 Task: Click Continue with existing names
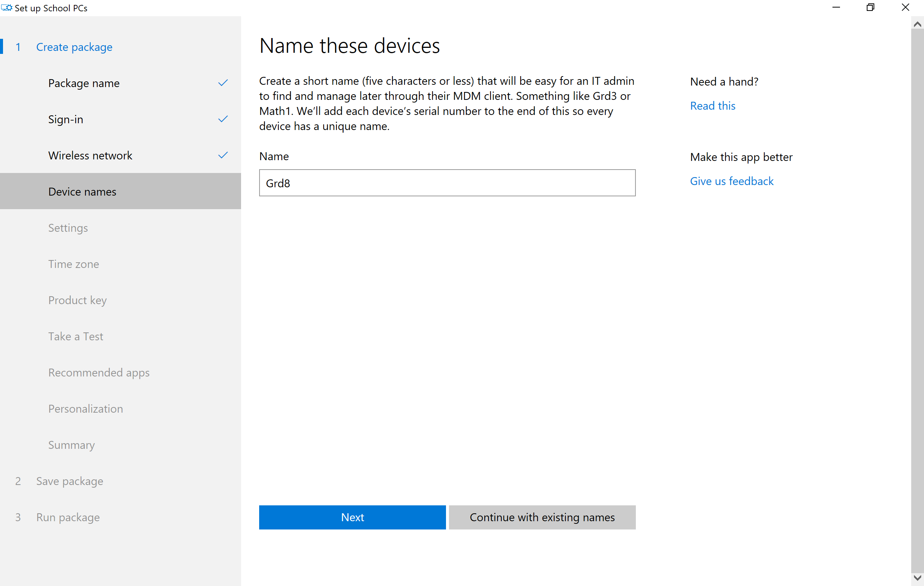(x=542, y=517)
